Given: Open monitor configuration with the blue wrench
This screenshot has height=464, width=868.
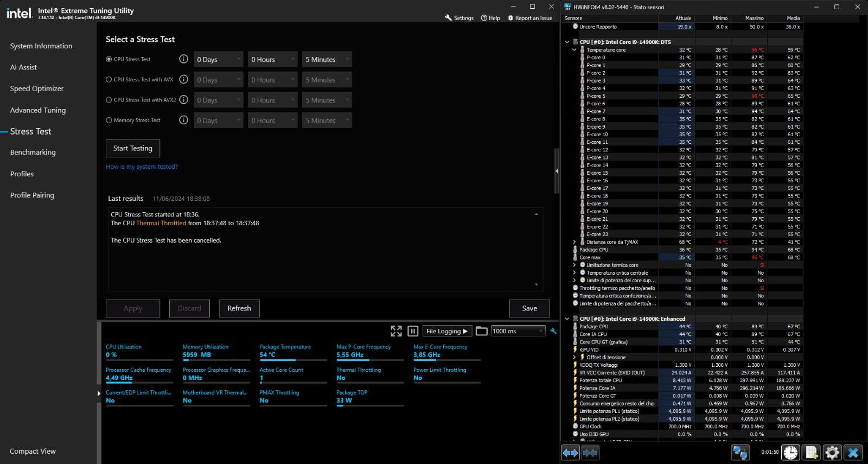Looking at the screenshot, I should click(553, 331).
